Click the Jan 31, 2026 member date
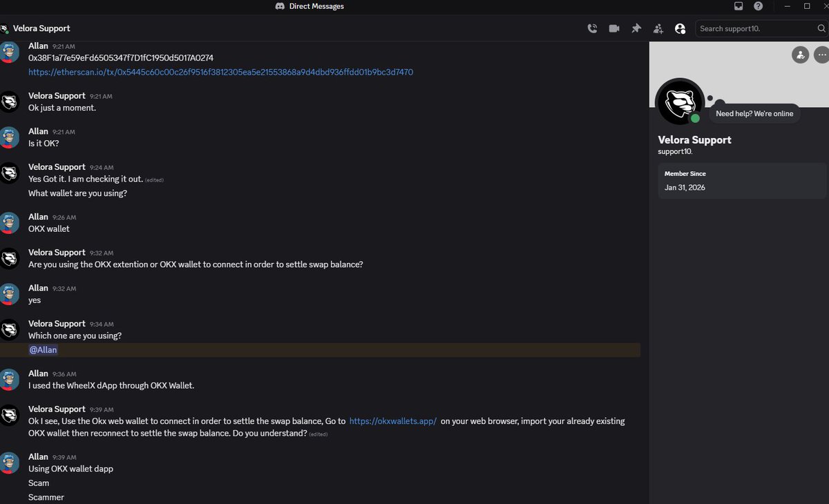Image resolution: width=829 pixels, height=504 pixels. point(685,187)
